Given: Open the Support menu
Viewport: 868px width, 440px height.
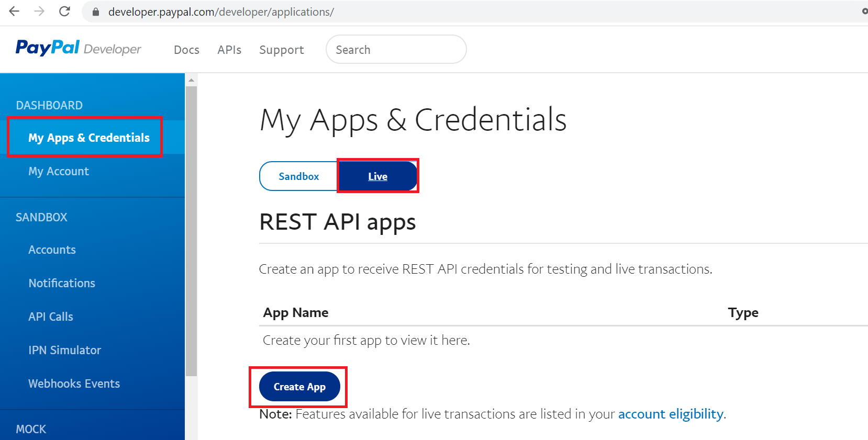Looking at the screenshot, I should 281,50.
